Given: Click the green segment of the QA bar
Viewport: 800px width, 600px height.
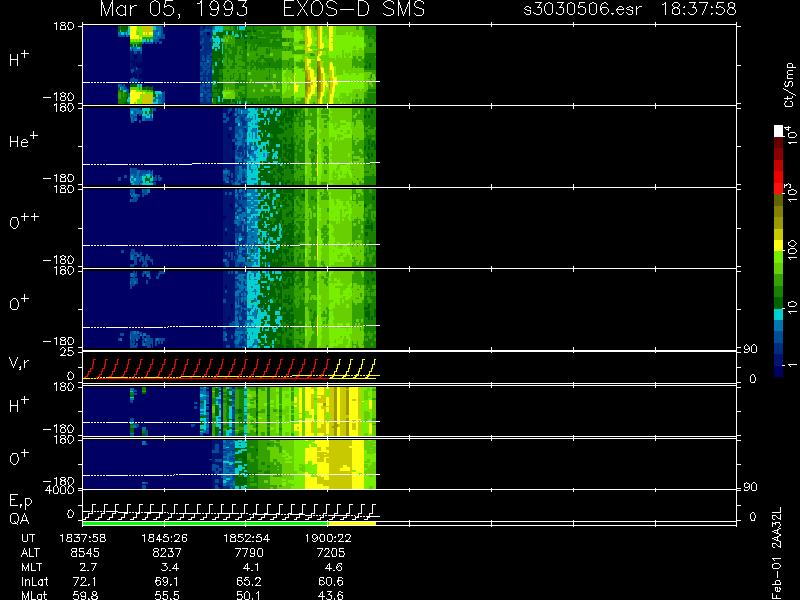Looking at the screenshot, I should (205, 523).
